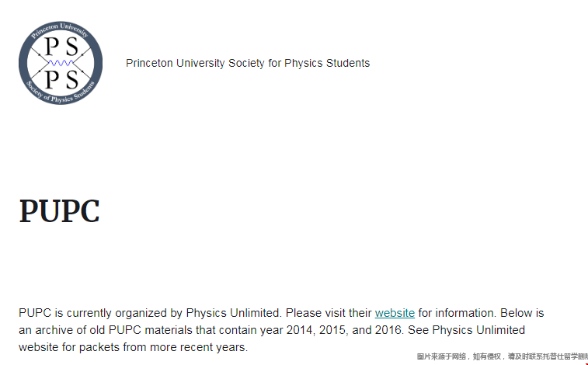Click 'See Physics Unlimited' at end of second line

click(467, 330)
